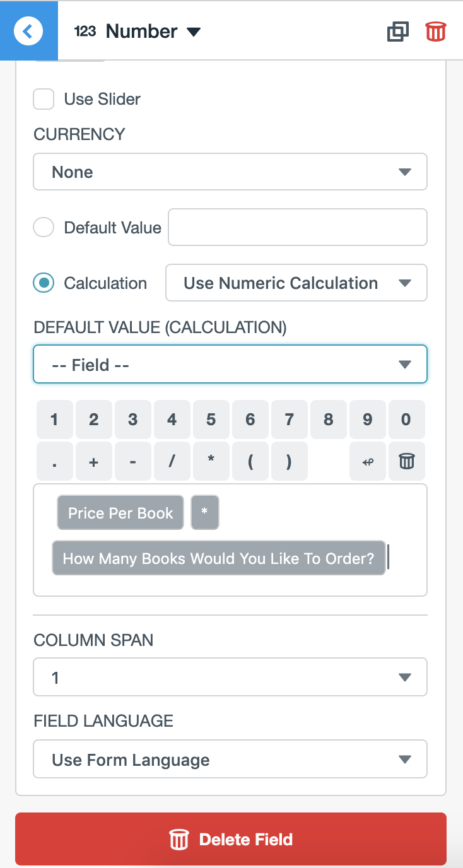
Task: Enable the Use Slider checkbox
Action: pos(43,99)
